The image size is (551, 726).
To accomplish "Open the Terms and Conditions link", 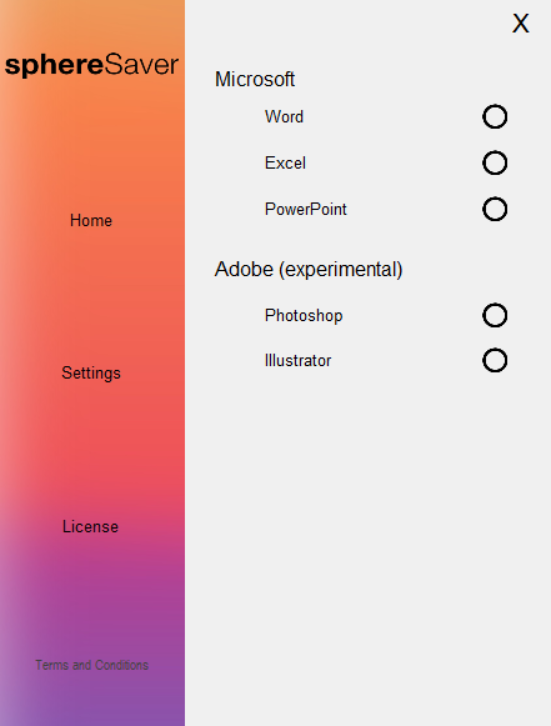I will pos(92,665).
